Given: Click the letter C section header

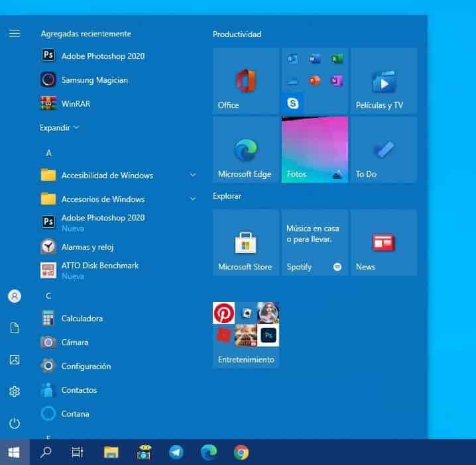Looking at the screenshot, I should coord(48,295).
